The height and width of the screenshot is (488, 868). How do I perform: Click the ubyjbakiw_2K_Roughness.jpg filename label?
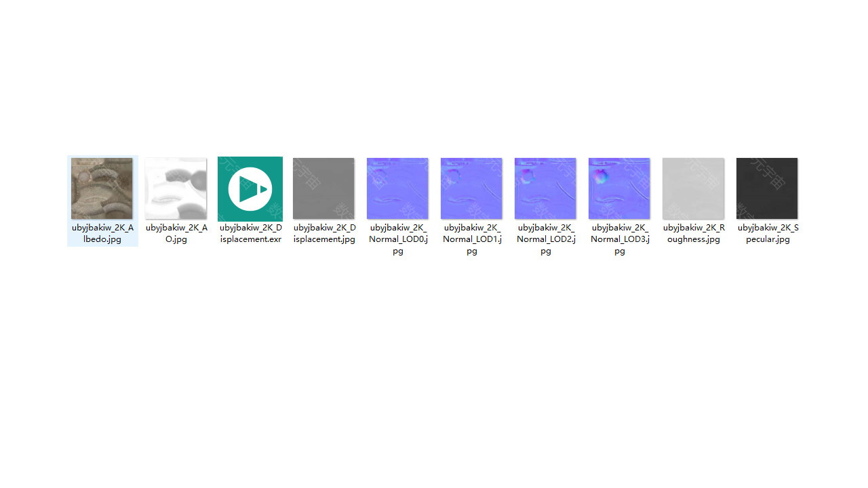pos(694,234)
